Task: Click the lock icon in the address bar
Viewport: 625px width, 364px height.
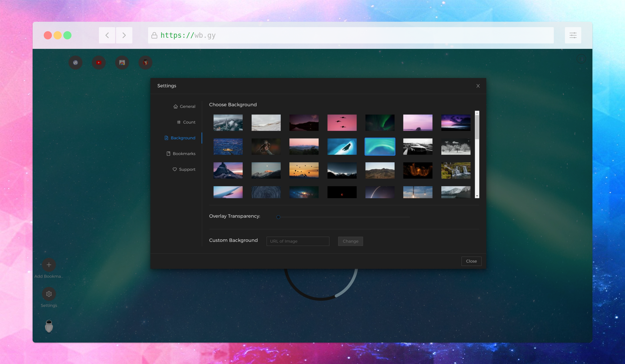Action: 154,35
